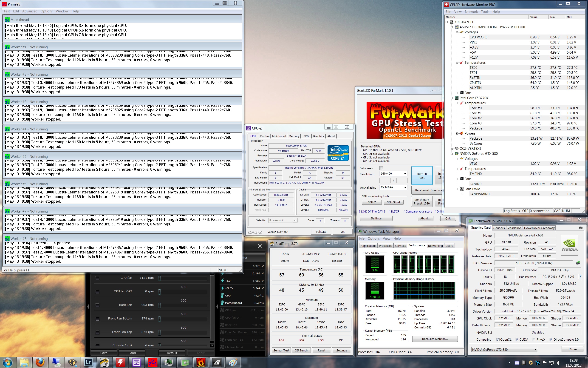This screenshot has height=368, width=588.
Task: Switch to CPU-Z Memory tab
Action: pos(294,136)
